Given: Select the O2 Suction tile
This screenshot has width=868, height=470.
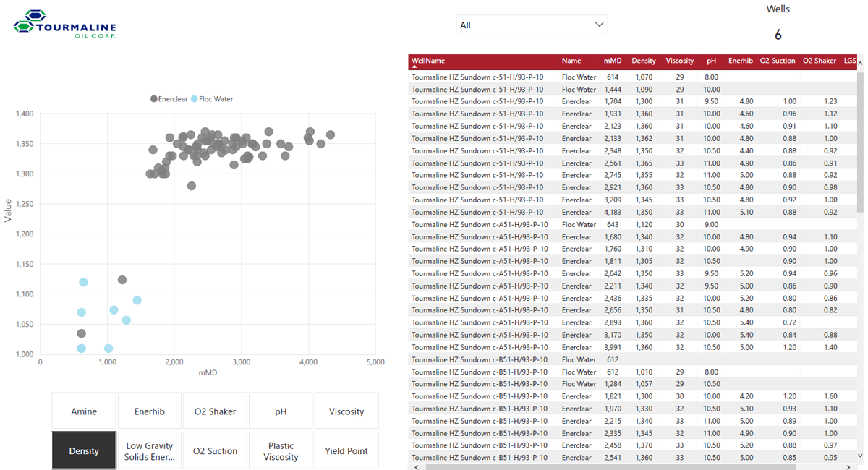Looking at the screenshot, I should pos(215,451).
